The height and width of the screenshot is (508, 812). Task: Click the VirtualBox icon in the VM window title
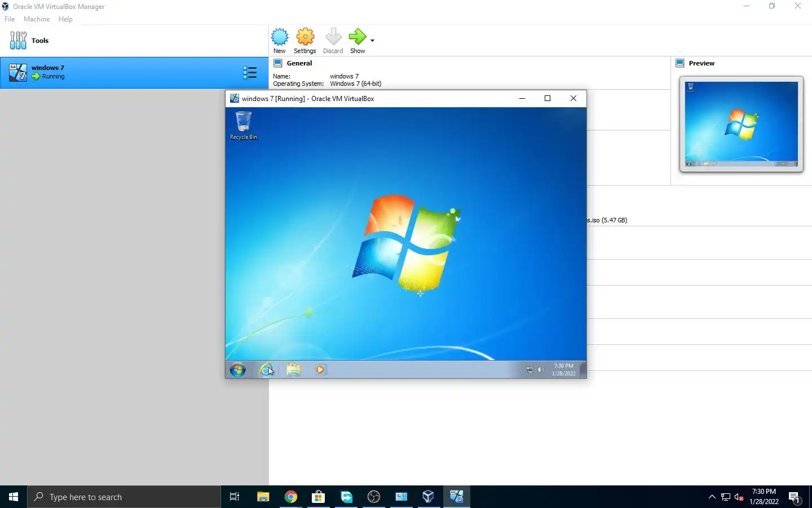point(235,98)
